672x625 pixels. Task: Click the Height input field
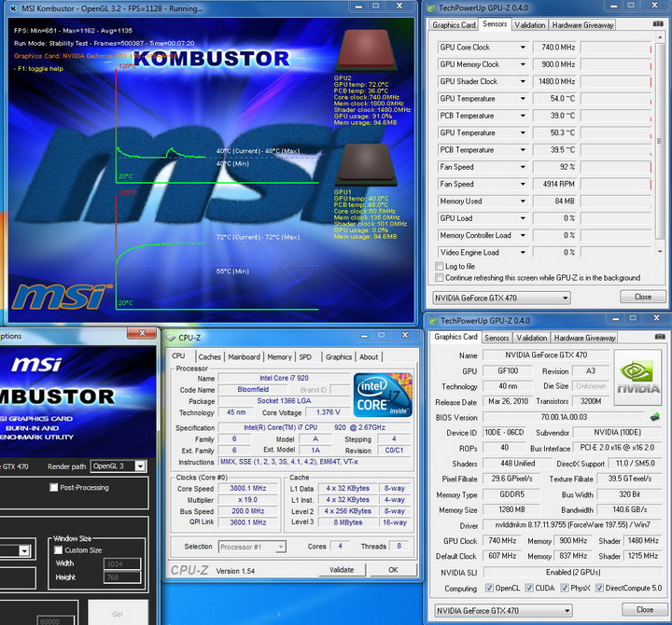coord(121,577)
